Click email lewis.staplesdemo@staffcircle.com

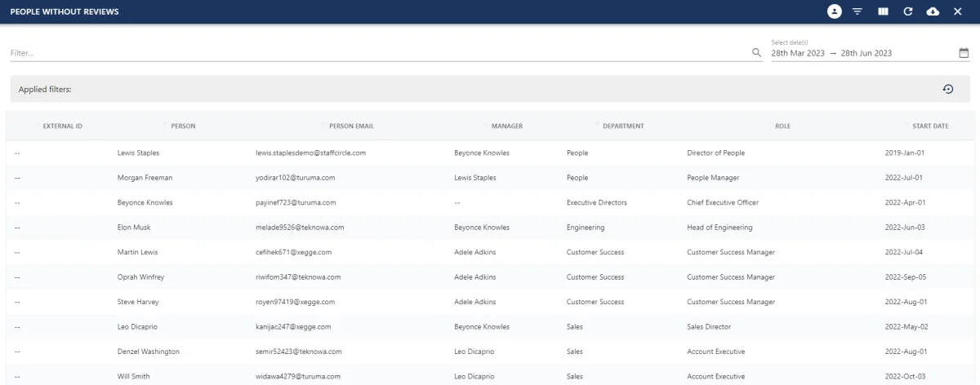tap(310, 153)
